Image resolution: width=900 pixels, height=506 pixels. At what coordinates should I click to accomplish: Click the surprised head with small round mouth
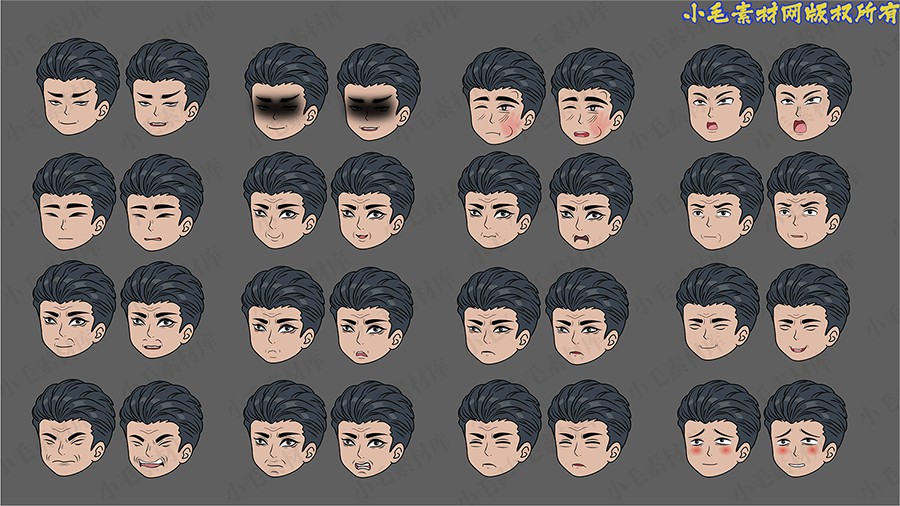tap(721, 93)
